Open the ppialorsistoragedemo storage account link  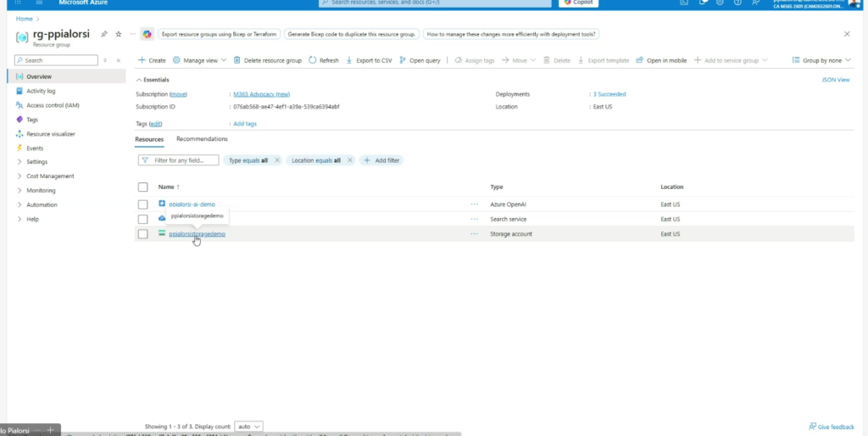coord(197,234)
